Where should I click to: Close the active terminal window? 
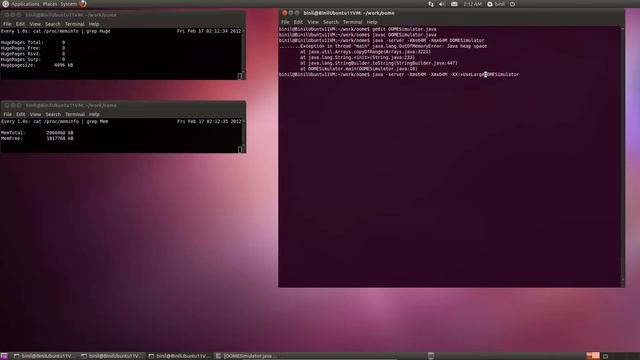coord(284,13)
